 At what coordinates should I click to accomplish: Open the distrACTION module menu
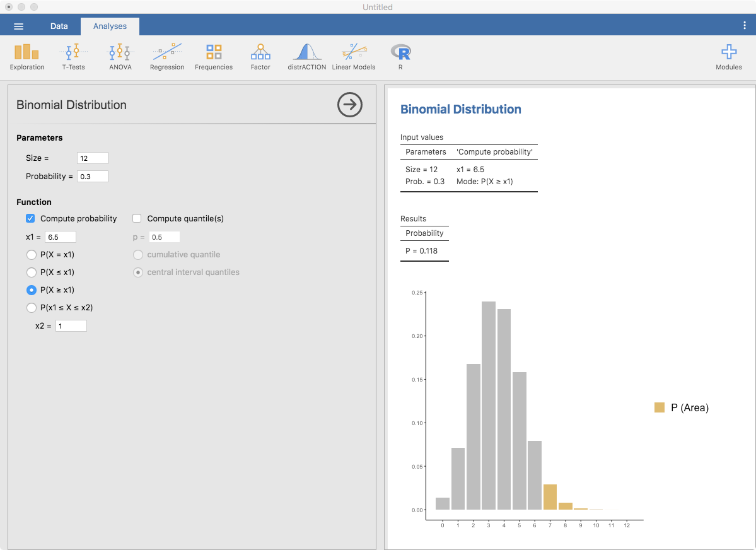[306, 56]
